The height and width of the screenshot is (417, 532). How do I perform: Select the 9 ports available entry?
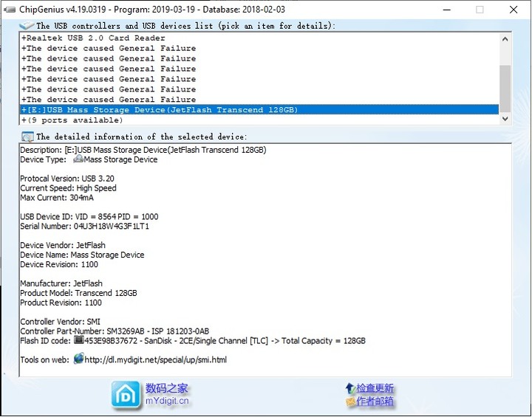click(259, 120)
